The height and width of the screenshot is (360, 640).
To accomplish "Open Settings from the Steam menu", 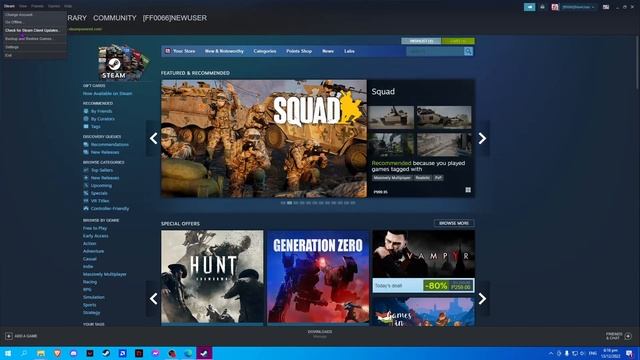I will pos(12,47).
